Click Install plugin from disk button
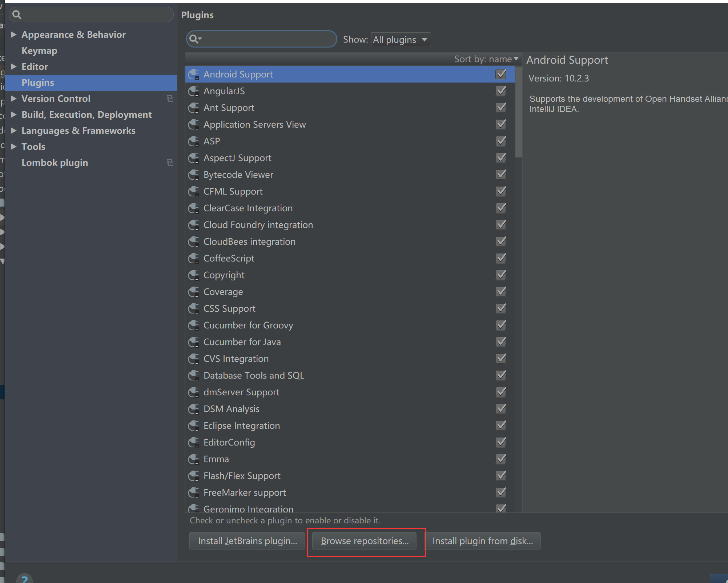The image size is (728, 583). click(x=482, y=541)
